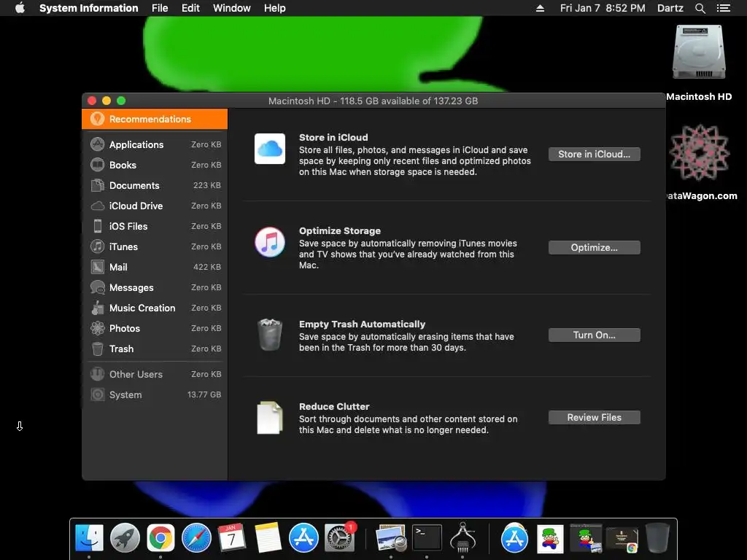Viewport: 747px width, 560px height.
Task: Click the Turn On... button
Action: (x=594, y=335)
